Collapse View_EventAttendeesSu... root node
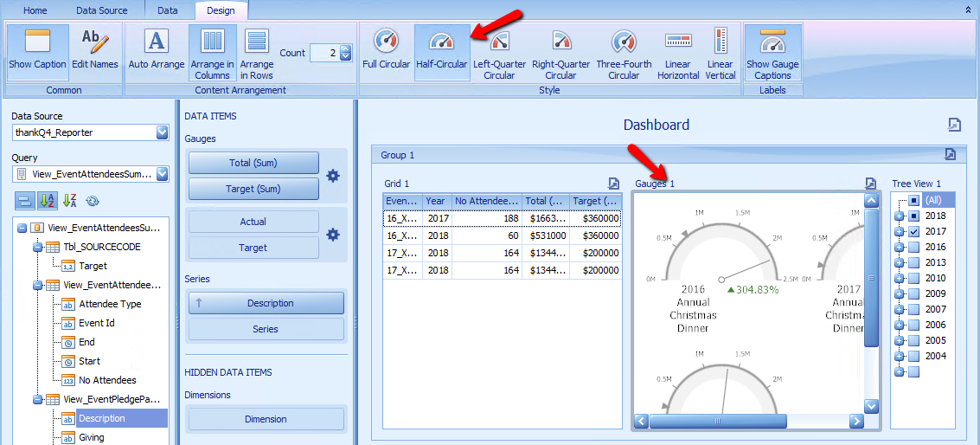The height and width of the screenshot is (445, 980). pyautogui.click(x=22, y=227)
